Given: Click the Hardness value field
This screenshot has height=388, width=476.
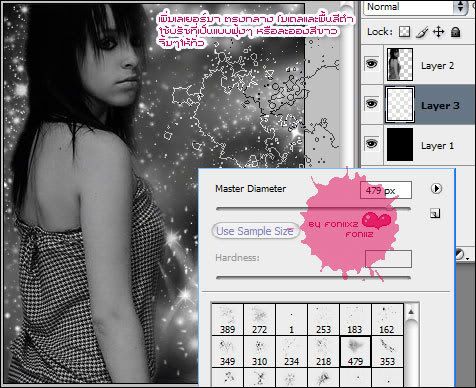Looking at the screenshot, I should point(388,259).
